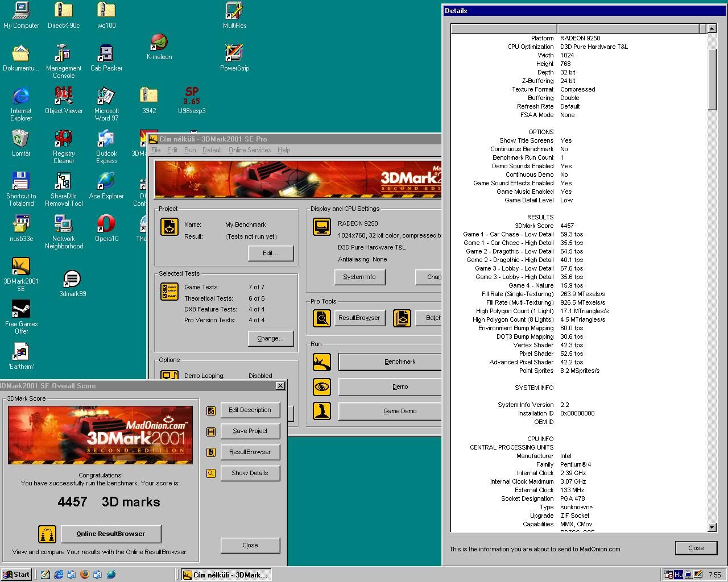Click the Save Project disk icon
Viewport: 728px width, 582px height.
(x=211, y=431)
